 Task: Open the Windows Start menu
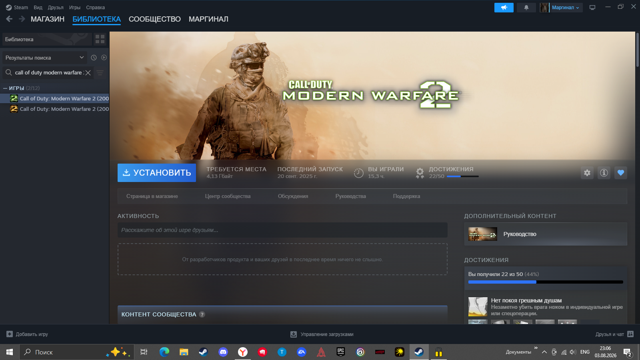point(9,352)
